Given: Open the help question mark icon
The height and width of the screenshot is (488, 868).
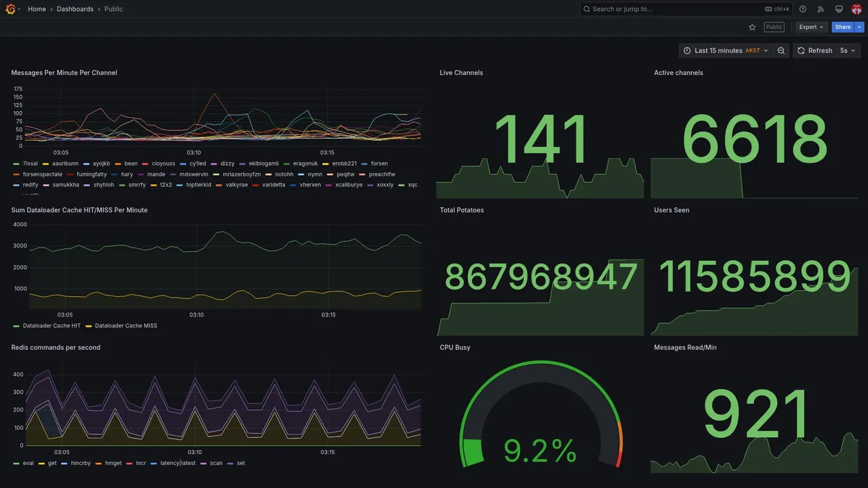Looking at the screenshot, I should point(803,9).
